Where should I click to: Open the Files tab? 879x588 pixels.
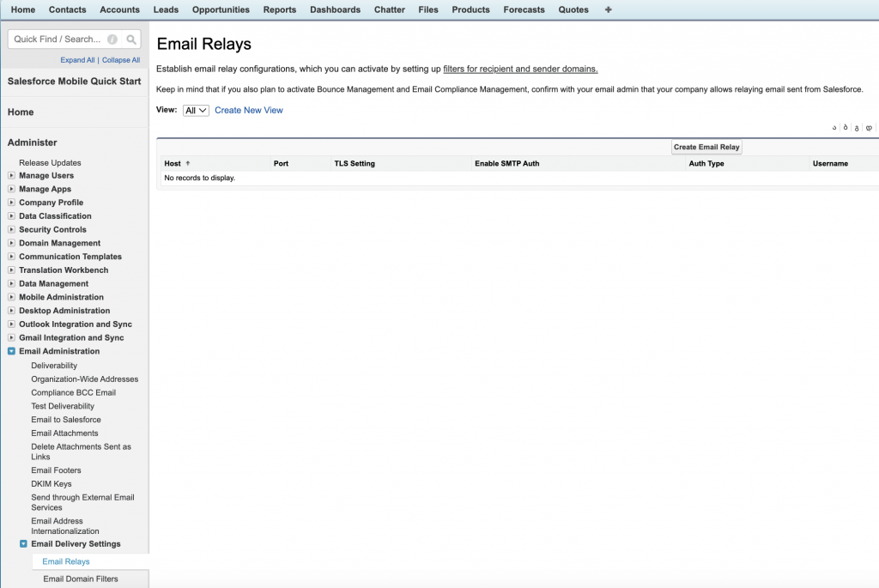click(x=428, y=9)
